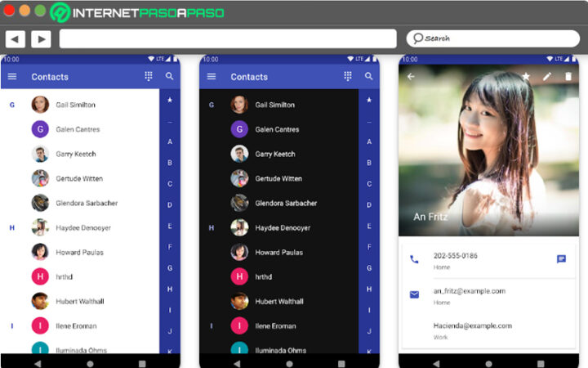Click the email envelope icon
588x368 pixels.
(x=414, y=294)
